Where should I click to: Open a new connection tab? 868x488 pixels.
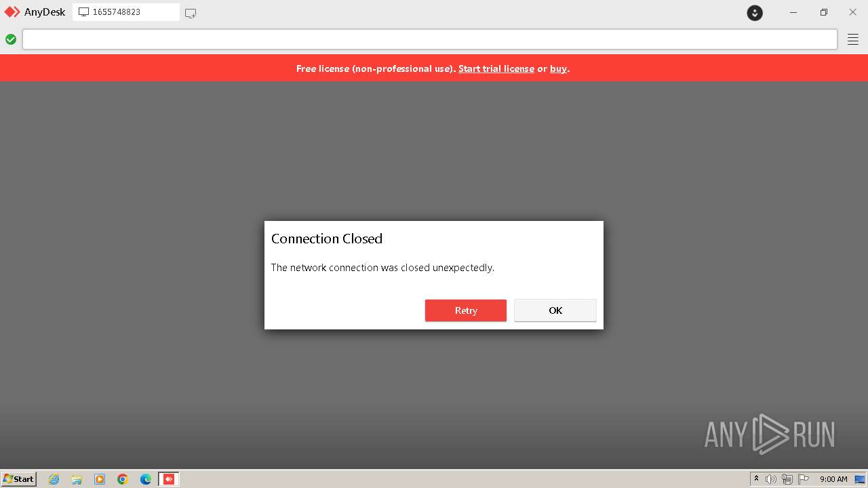pyautogui.click(x=191, y=13)
